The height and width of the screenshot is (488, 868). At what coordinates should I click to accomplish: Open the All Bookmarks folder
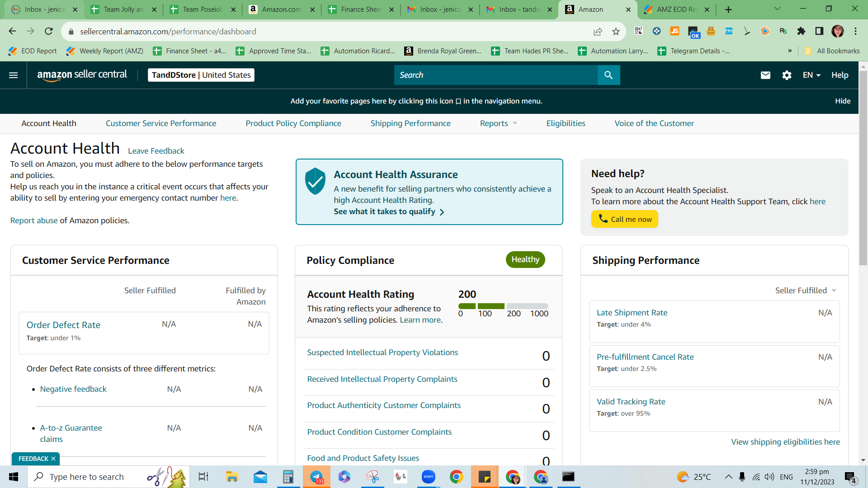pyautogui.click(x=832, y=51)
